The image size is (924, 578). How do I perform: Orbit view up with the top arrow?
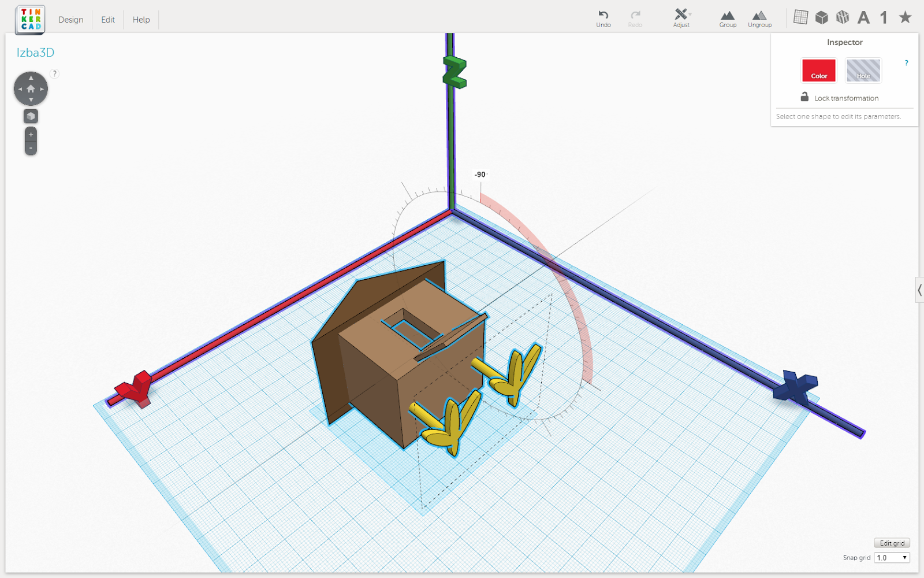(31, 77)
